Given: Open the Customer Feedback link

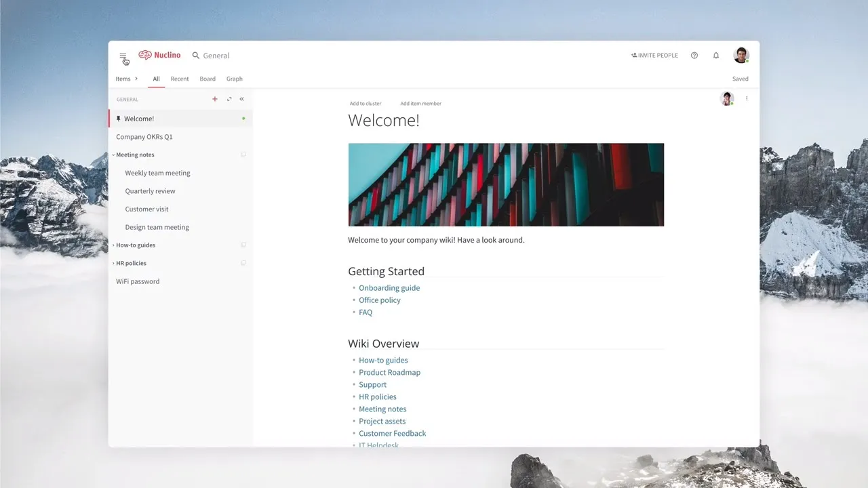Looking at the screenshot, I should tap(393, 434).
